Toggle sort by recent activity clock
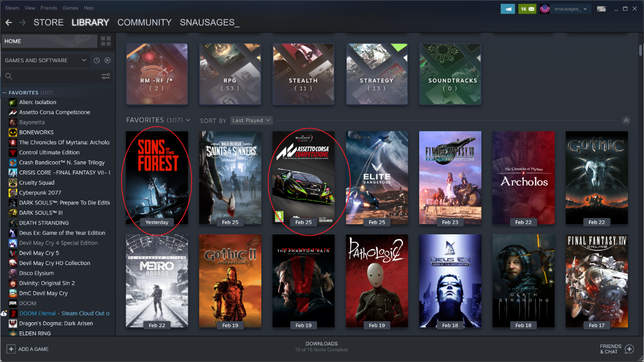644x362 pixels. point(97,61)
